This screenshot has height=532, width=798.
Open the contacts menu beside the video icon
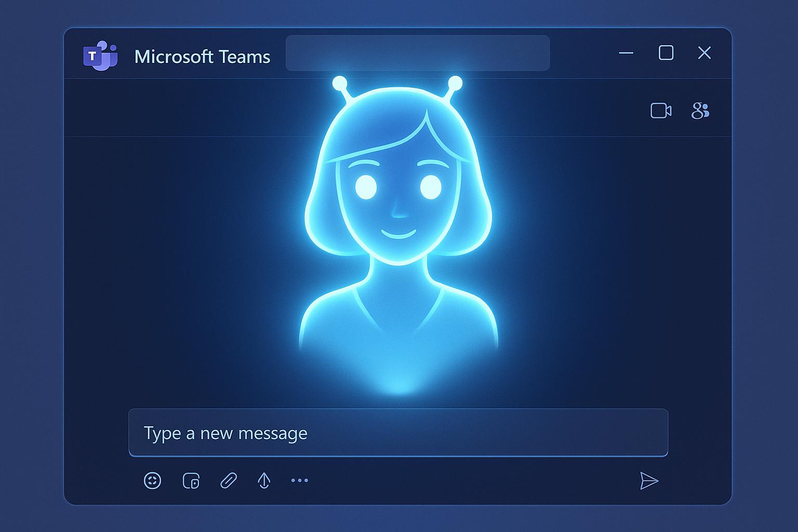[700, 109]
